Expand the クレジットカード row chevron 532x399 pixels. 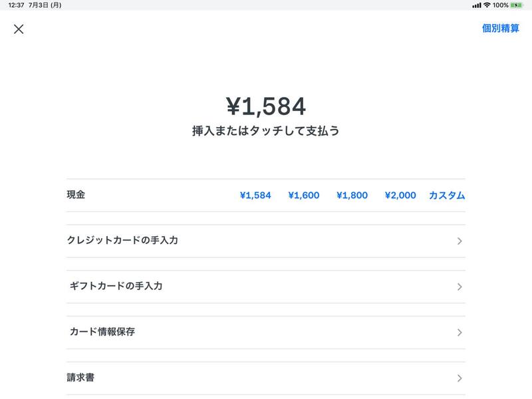[x=458, y=241]
